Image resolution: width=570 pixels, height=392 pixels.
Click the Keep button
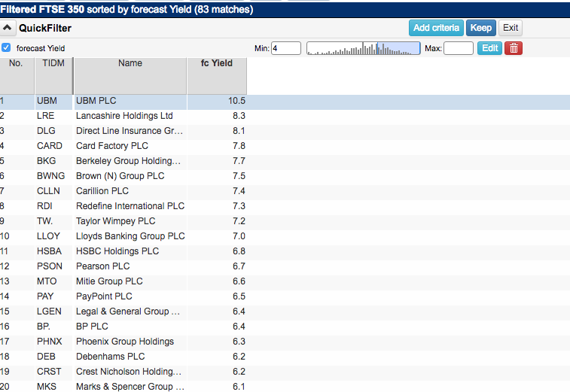pyautogui.click(x=481, y=28)
